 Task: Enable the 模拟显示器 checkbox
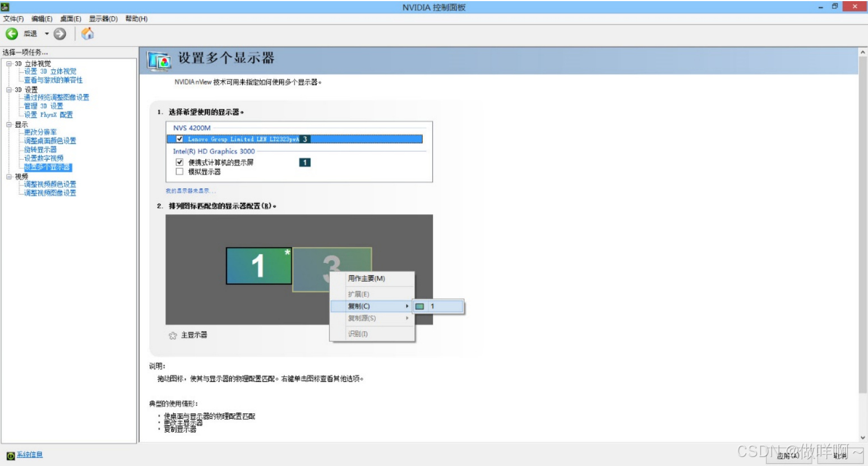(179, 172)
